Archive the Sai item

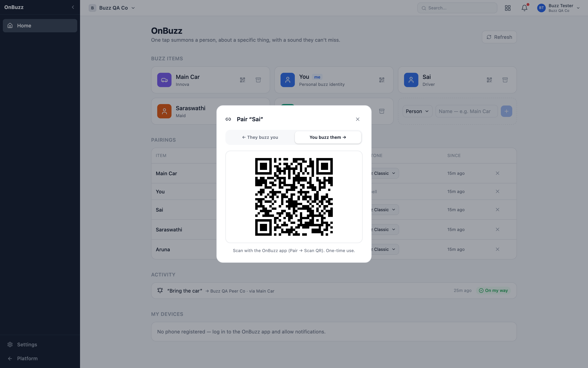505,80
